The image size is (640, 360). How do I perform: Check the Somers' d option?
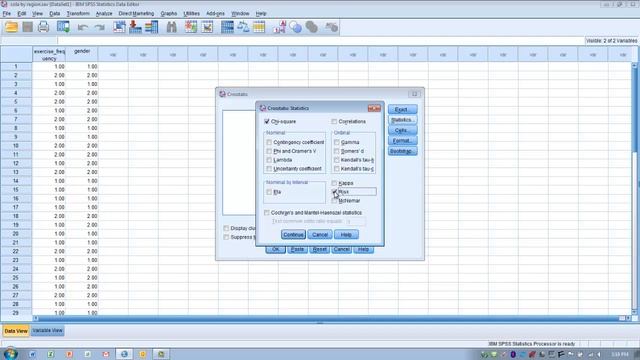(336, 151)
